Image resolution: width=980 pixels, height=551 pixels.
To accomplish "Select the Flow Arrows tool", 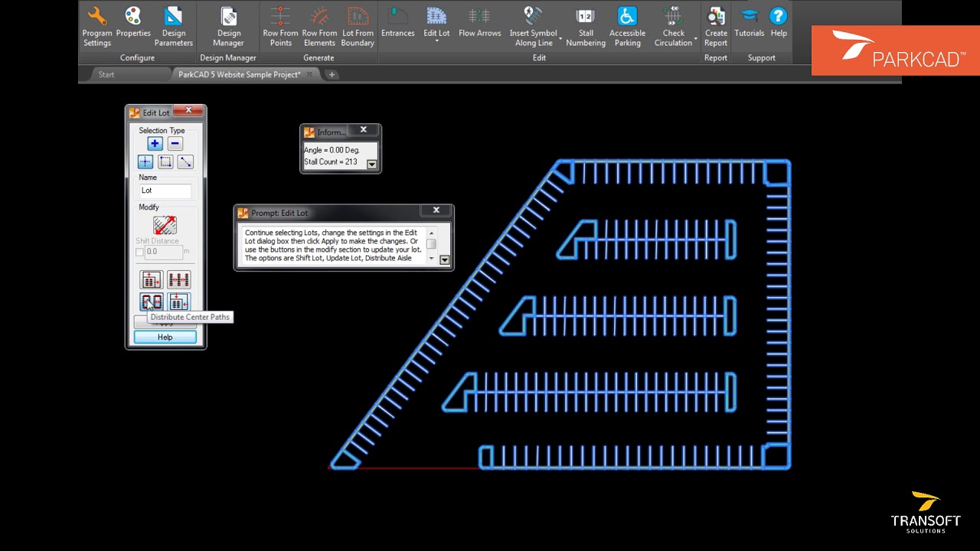I will [480, 21].
